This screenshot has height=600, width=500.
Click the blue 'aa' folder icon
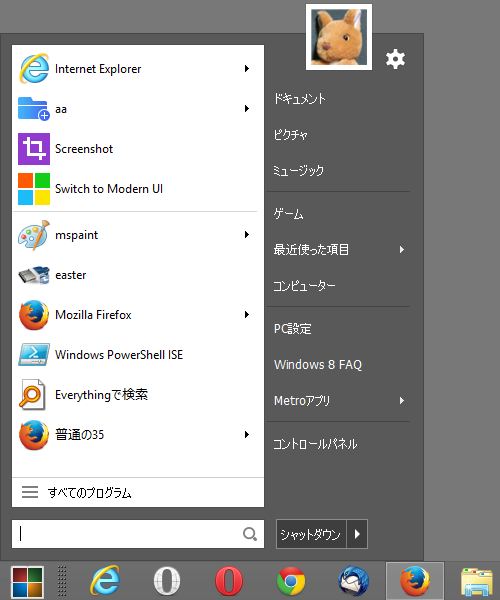tap(34, 109)
